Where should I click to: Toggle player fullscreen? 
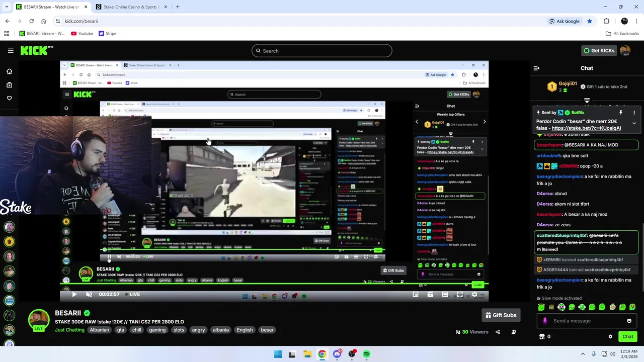(x=459, y=294)
